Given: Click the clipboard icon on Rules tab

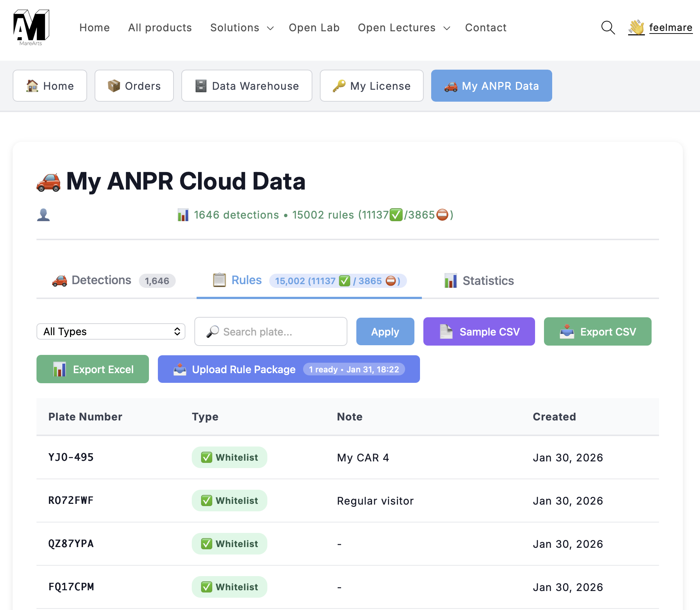Looking at the screenshot, I should (219, 280).
